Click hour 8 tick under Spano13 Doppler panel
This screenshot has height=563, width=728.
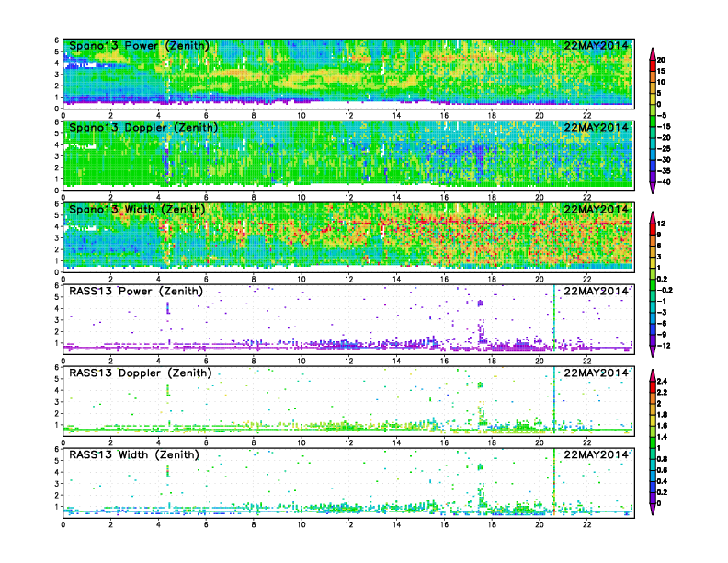254,198
